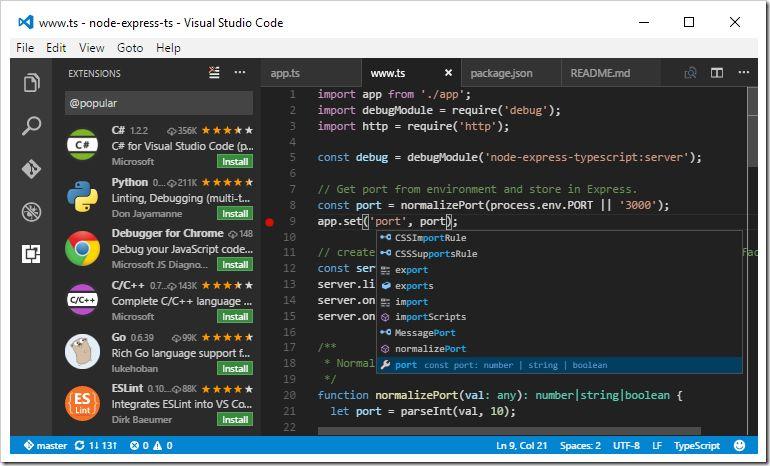The image size is (770, 466).
Task: Select importScripts suggestion
Action: (x=559, y=317)
